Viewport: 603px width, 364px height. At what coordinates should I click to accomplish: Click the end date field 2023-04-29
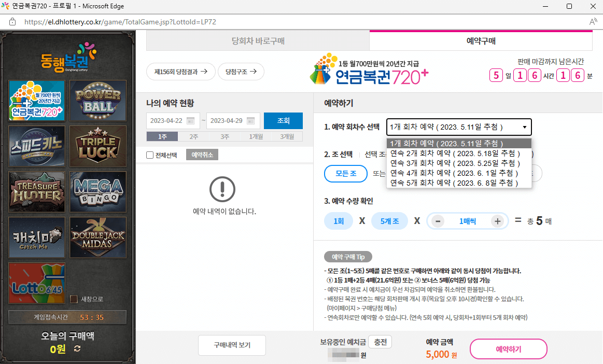[233, 121]
